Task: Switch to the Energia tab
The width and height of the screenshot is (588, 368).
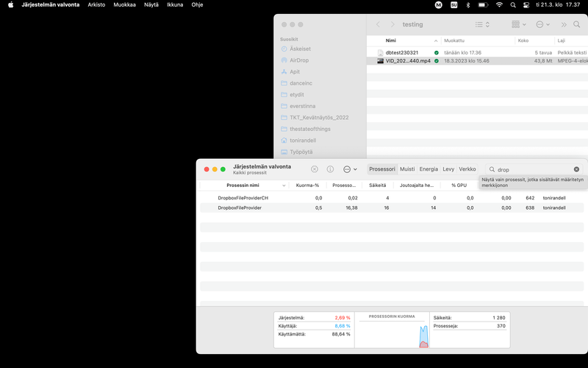Action: coord(429,169)
